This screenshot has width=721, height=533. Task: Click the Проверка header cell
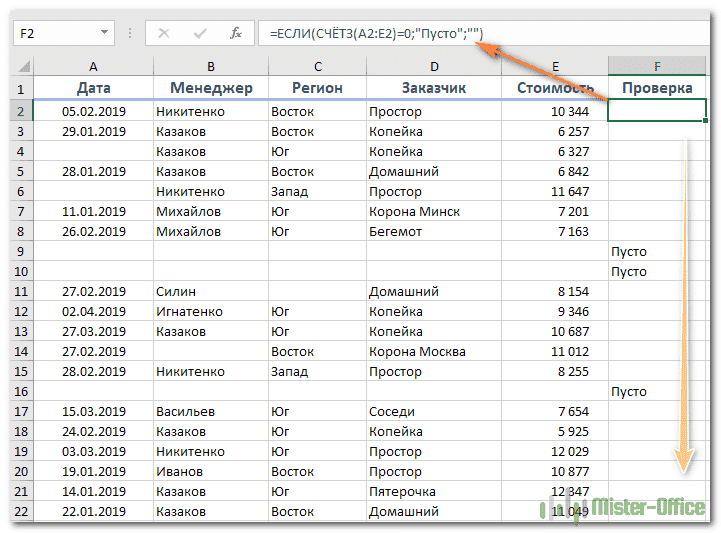pyautogui.click(x=657, y=88)
